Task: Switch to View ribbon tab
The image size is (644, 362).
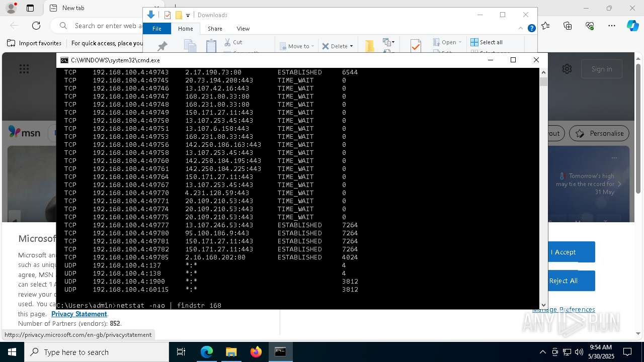Action: (x=243, y=29)
